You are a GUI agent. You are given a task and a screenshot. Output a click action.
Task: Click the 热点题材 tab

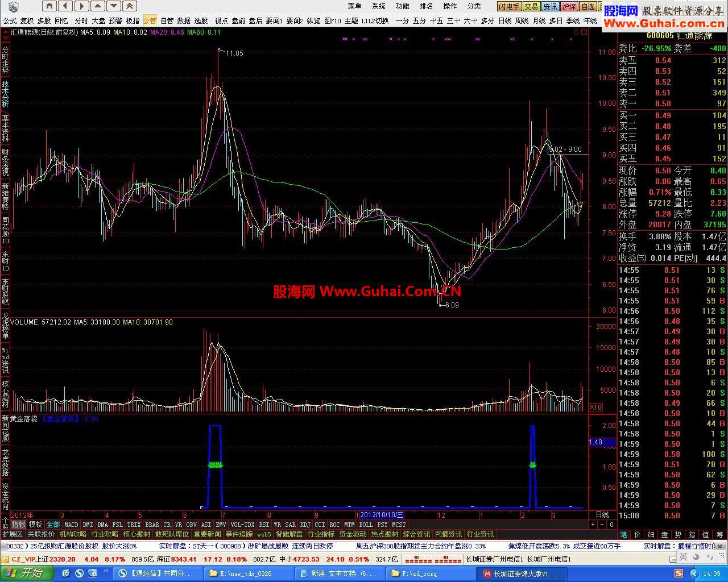coord(384,534)
